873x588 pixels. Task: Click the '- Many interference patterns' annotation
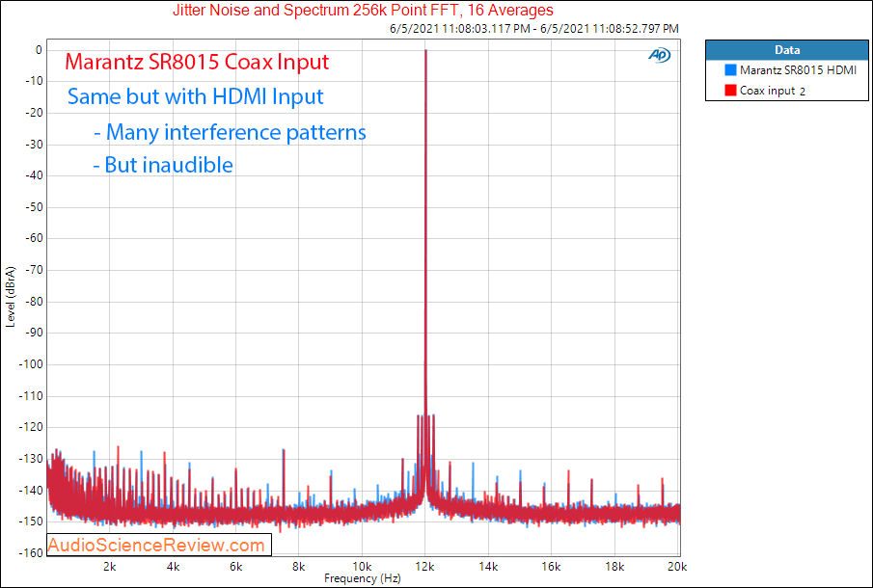230,132
